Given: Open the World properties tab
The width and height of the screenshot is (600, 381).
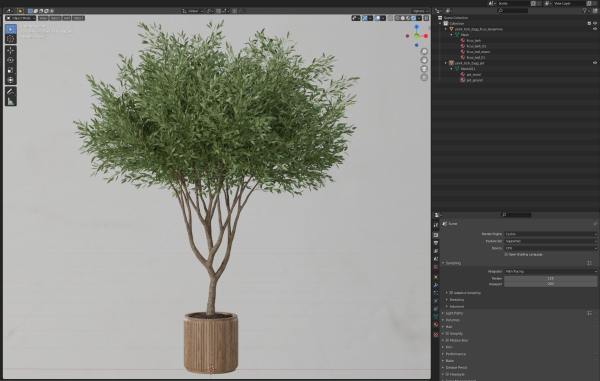Looking at the screenshot, I should (x=436, y=267).
